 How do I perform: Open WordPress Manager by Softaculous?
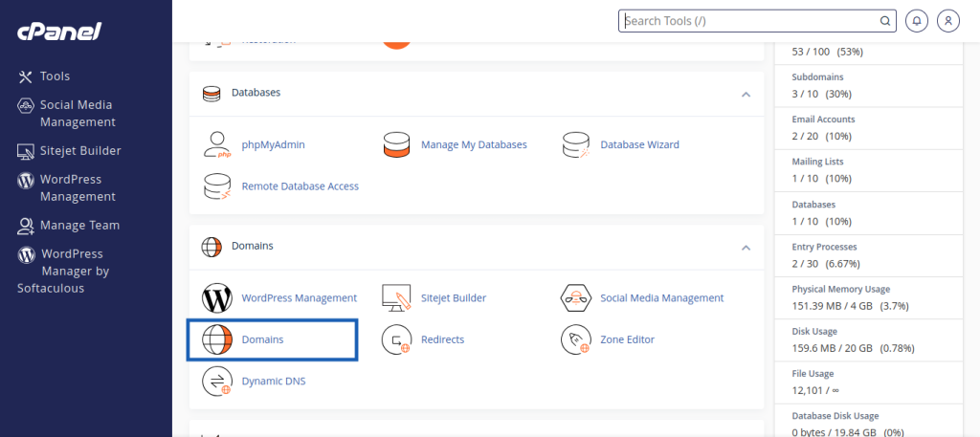click(62, 271)
